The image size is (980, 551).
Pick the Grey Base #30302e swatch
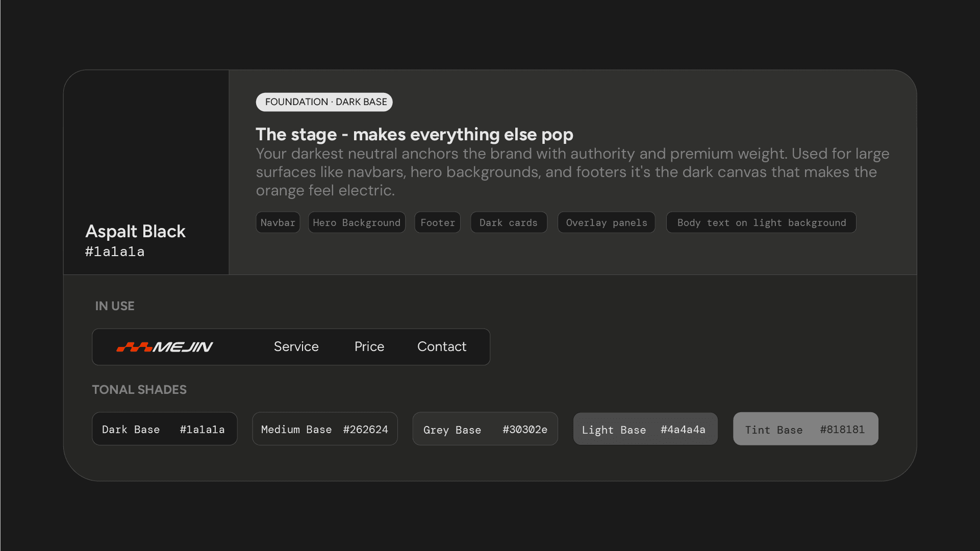(x=485, y=429)
